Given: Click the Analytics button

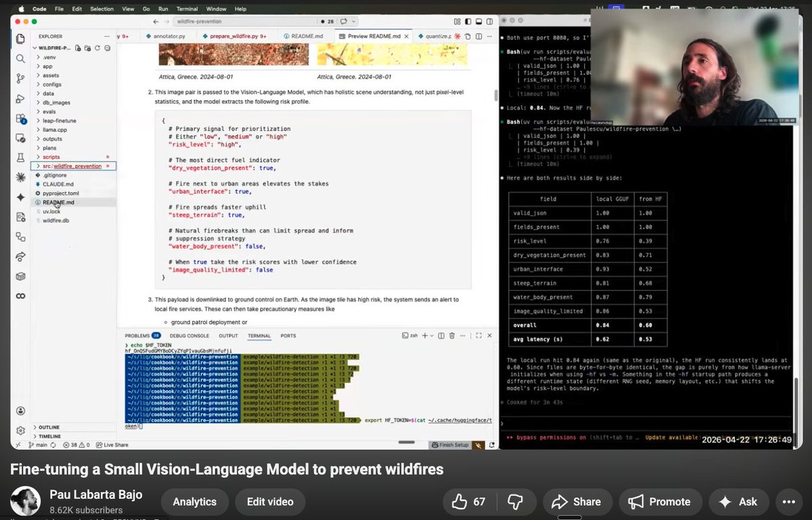Looking at the screenshot, I should point(195,502).
